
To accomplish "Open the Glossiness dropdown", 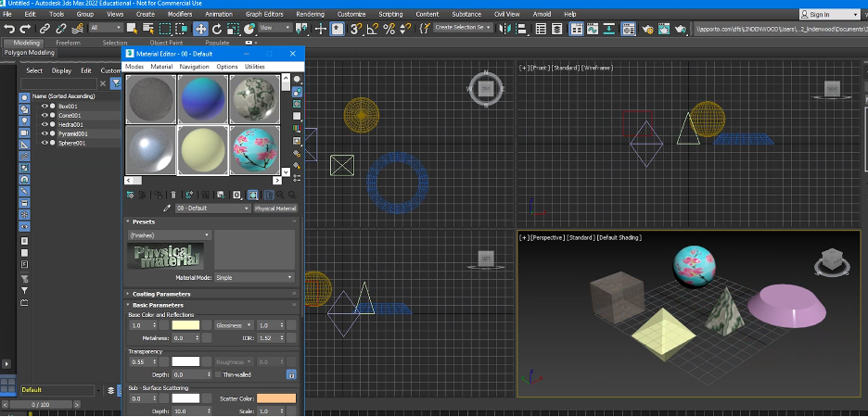I will point(235,326).
